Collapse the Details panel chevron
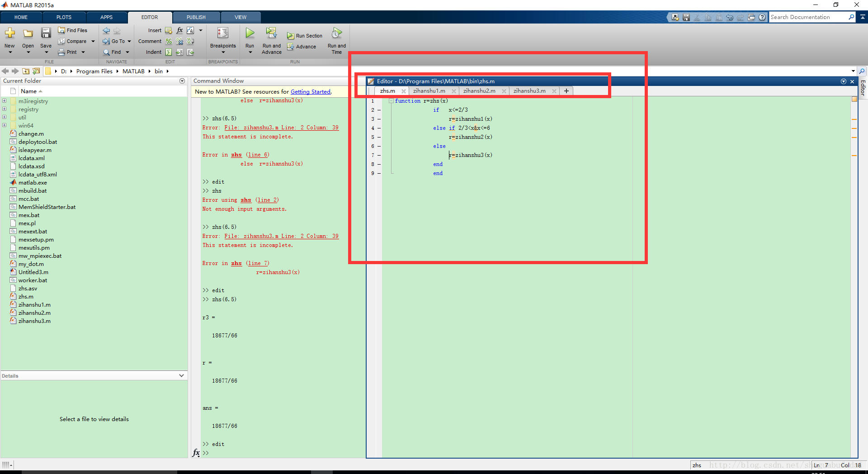This screenshot has width=868, height=474. tap(181, 375)
